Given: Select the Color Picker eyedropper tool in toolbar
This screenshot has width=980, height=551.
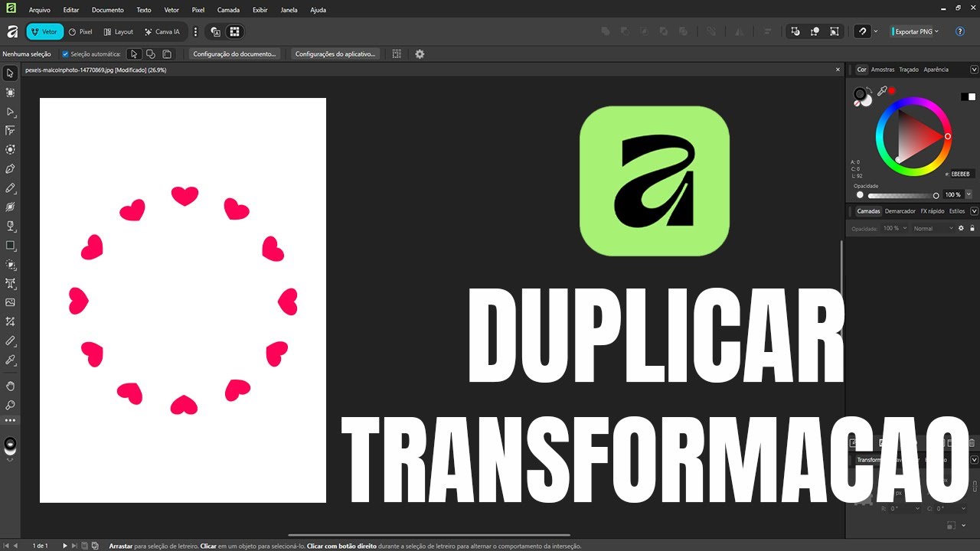Looking at the screenshot, I should pyautogui.click(x=10, y=360).
